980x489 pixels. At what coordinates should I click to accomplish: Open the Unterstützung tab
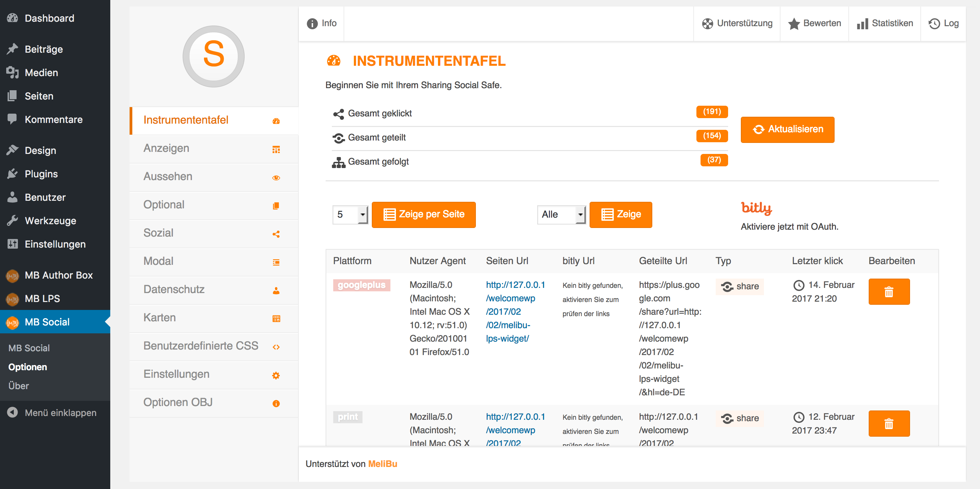[737, 23]
